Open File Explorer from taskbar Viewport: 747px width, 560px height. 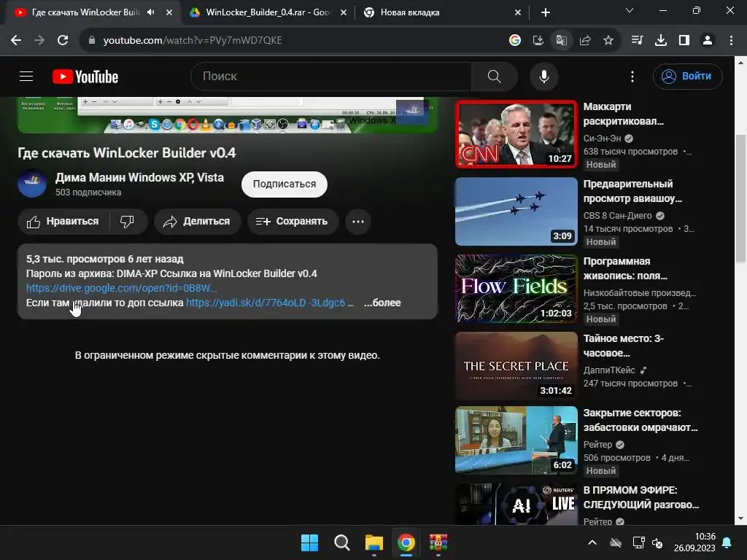pyautogui.click(x=374, y=542)
